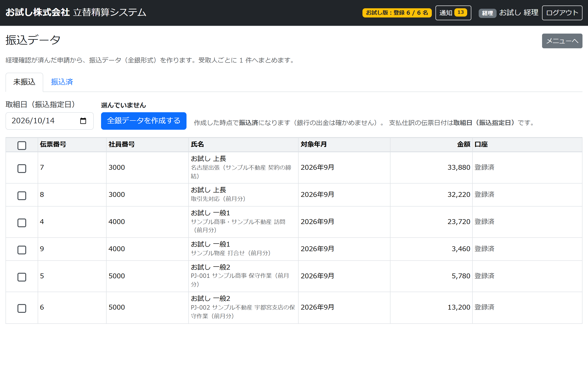Click the 経理 role badge
The image size is (588, 368).
(x=487, y=13)
